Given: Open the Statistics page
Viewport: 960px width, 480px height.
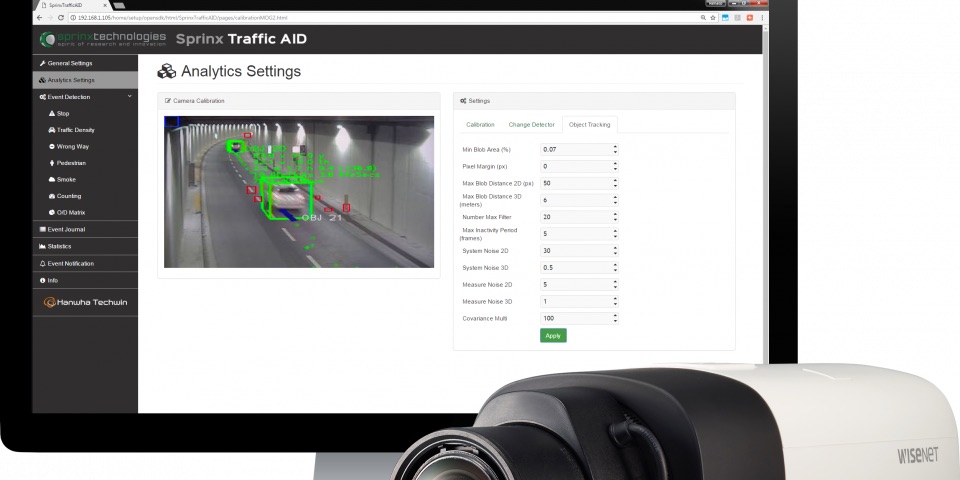Looking at the screenshot, I should pyautogui.click(x=85, y=246).
